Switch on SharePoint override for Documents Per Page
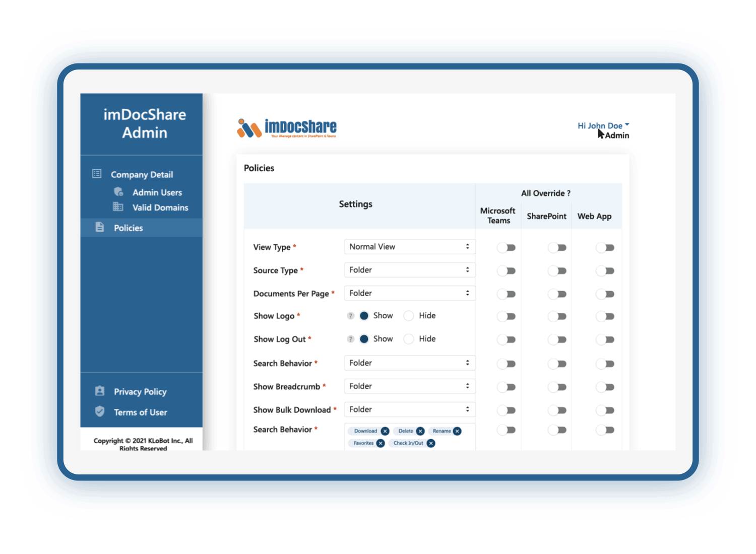Image resolution: width=756 pixels, height=554 pixels. (x=557, y=294)
